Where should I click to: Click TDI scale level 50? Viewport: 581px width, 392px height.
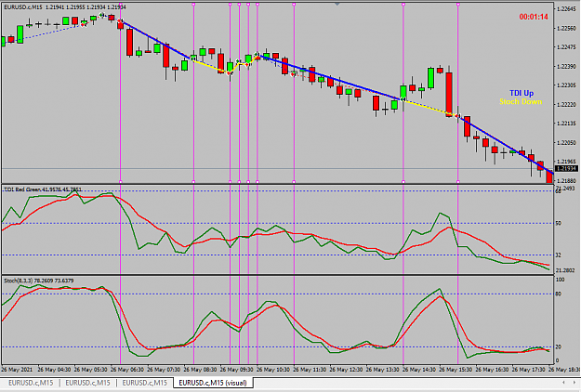(x=559, y=223)
